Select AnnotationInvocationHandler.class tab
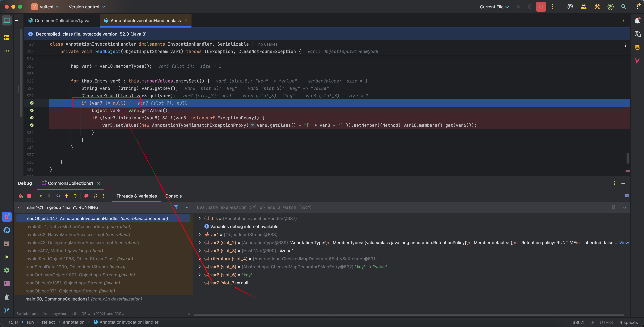 [x=146, y=20]
